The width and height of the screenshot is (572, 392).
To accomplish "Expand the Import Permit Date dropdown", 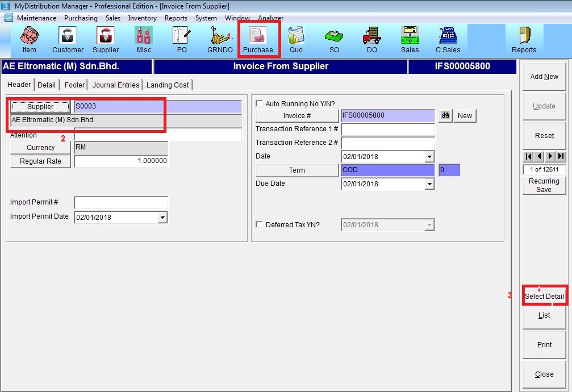I will 163,218.
